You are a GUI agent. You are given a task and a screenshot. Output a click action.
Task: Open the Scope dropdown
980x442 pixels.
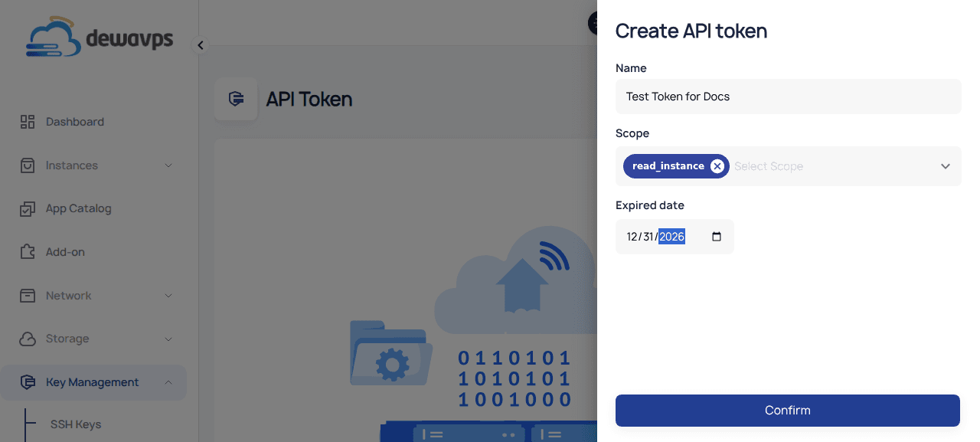[x=945, y=165]
